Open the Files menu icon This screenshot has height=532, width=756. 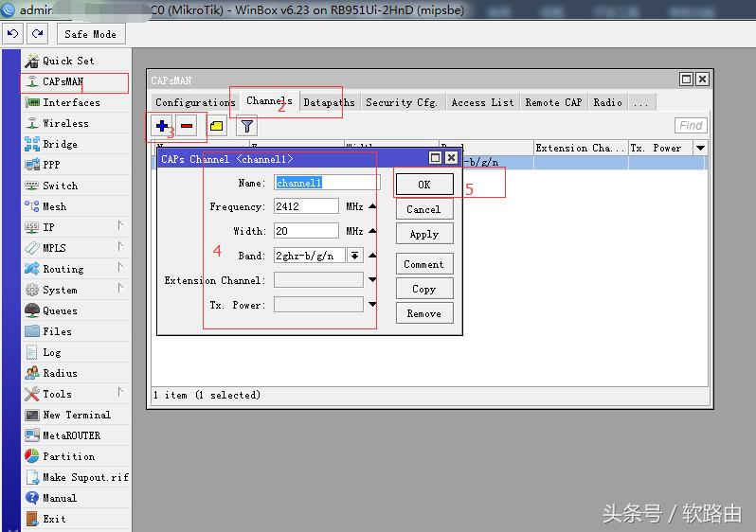[32, 331]
